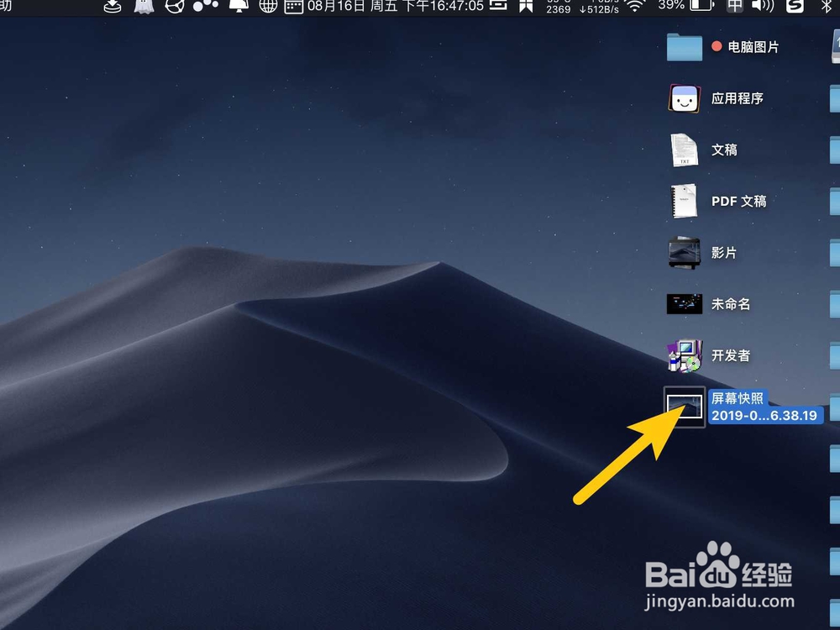Viewport: 840px width, 630px height.
Task: Open the 应用程序 shortcut
Action: click(684, 98)
